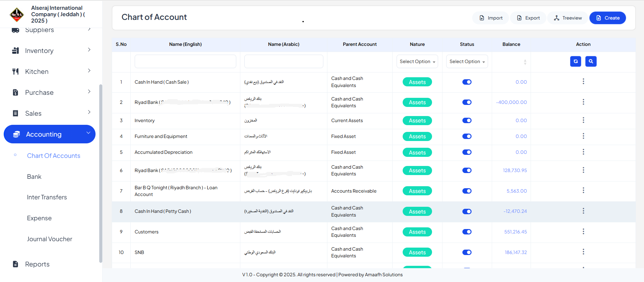The height and width of the screenshot is (282, 644).
Task: Open three-dot menu for Customers row
Action: click(583, 232)
